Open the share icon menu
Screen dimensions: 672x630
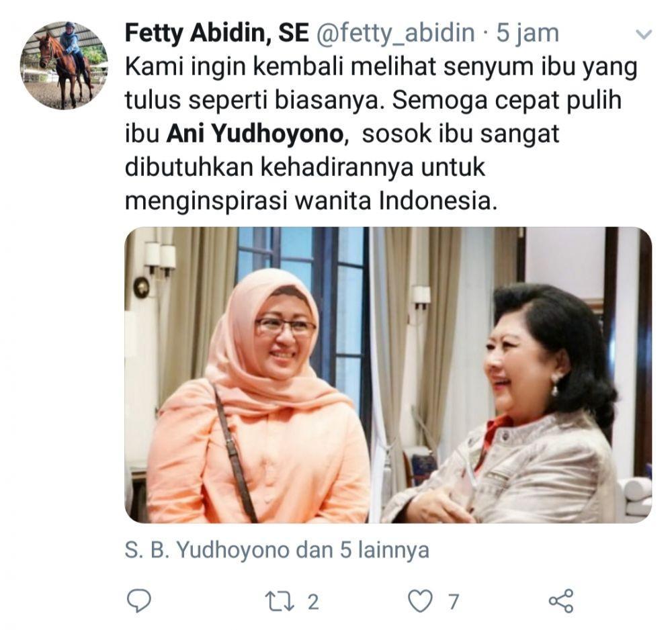561,601
